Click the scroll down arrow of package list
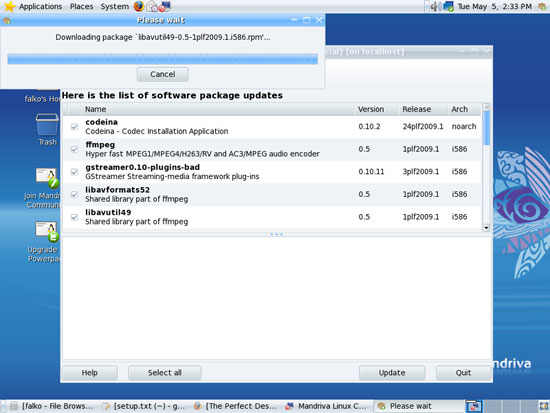This screenshot has height=413, width=550. click(x=486, y=228)
